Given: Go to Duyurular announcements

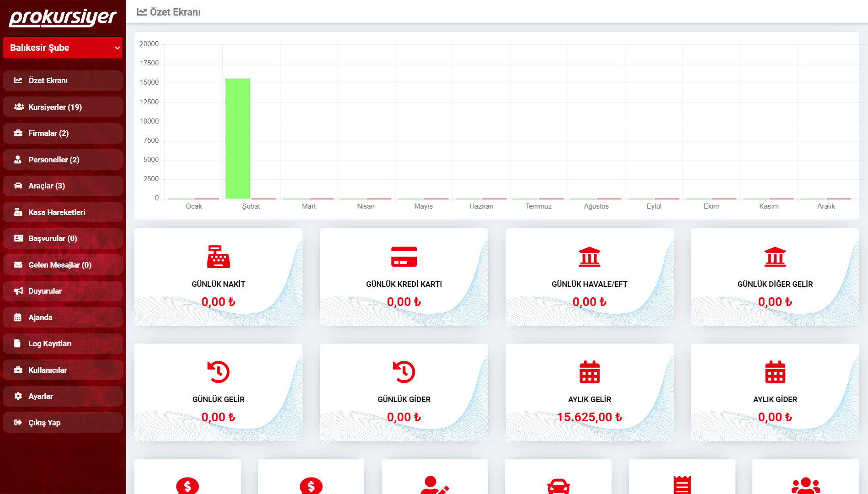Looking at the screenshot, I should [63, 291].
